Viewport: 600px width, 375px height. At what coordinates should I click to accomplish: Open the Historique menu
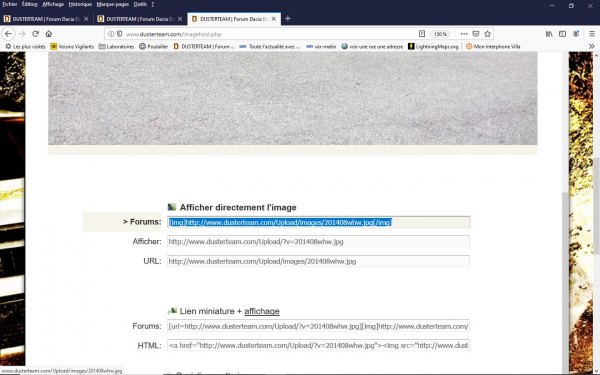click(80, 4)
